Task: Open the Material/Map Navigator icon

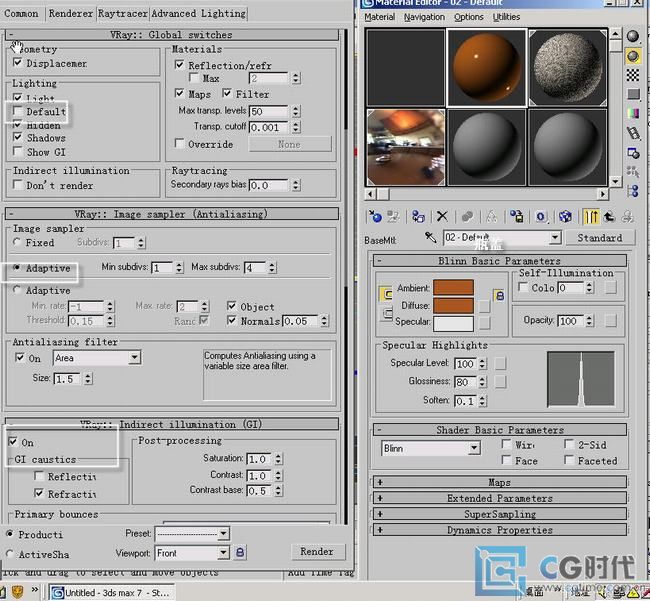Action: coord(633,191)
